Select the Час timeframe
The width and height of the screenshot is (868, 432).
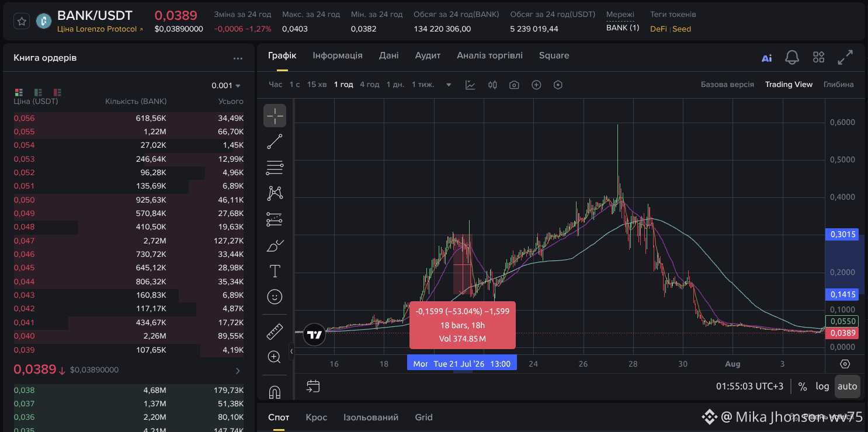[275, 85]
